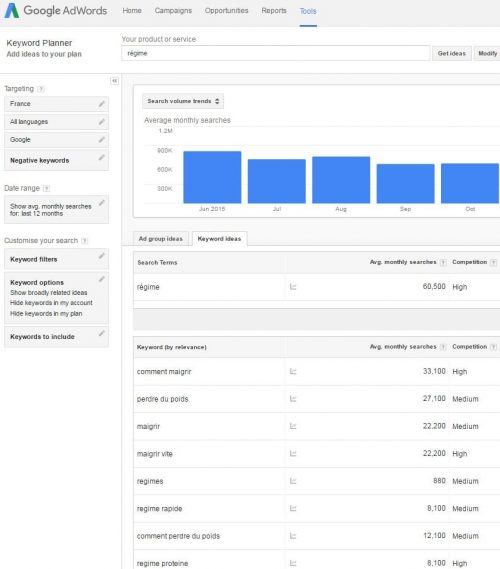Edit the France location targeting pencil

pyautogui.click(x=102, y=104)
